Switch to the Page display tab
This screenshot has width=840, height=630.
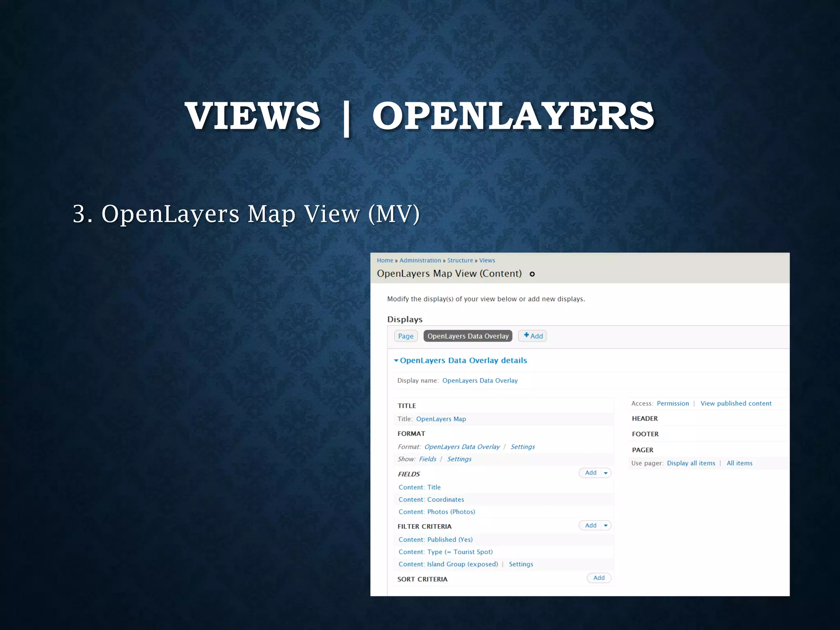click(406, 336)
